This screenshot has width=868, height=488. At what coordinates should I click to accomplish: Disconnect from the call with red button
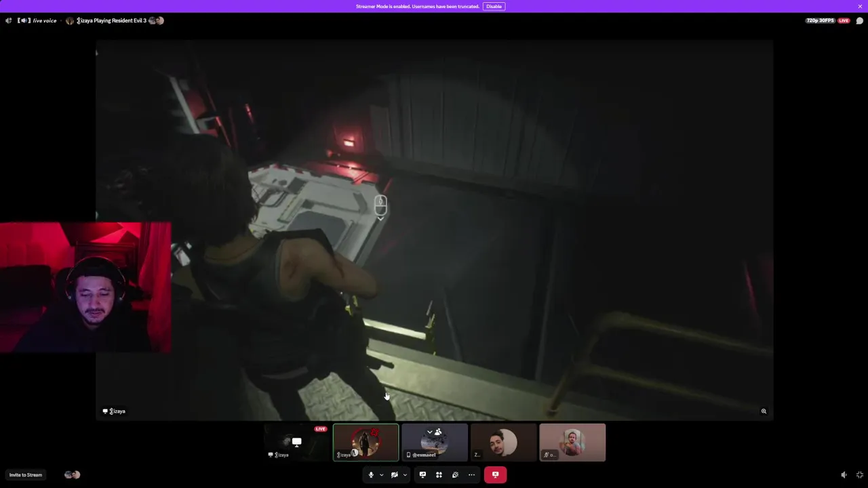[x=495, y=474]
